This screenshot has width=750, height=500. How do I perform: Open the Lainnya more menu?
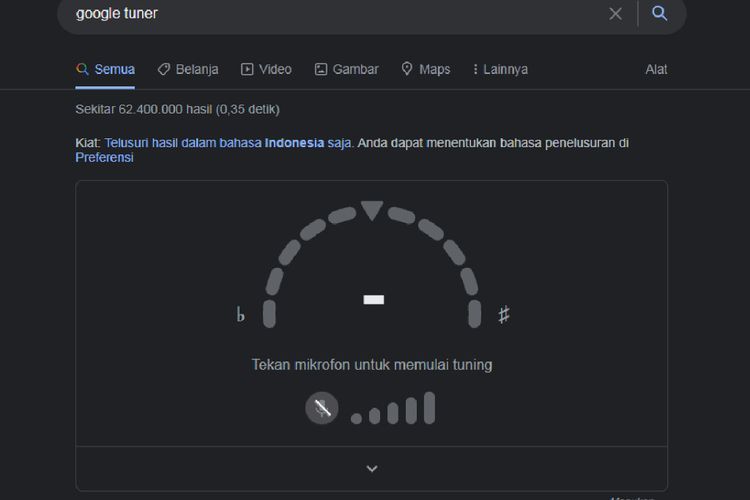point(500,69)
